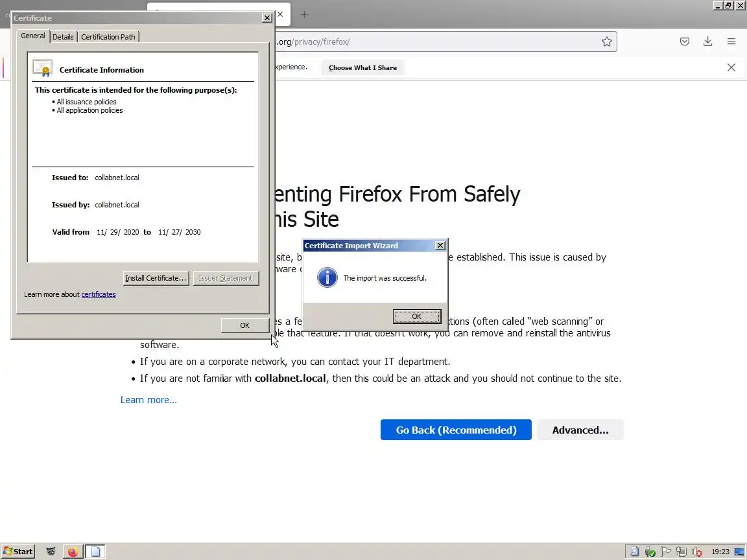Click the safely remove hardware tray icon
This screenshot has width=747, height=560.
click(650, 552)
